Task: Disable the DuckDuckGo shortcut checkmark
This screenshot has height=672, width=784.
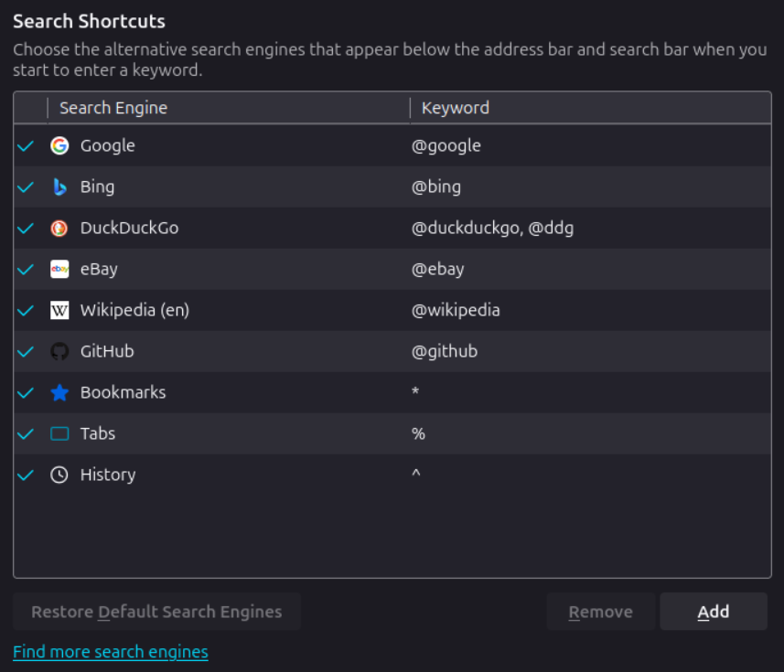Action: [x=26, y=228]
